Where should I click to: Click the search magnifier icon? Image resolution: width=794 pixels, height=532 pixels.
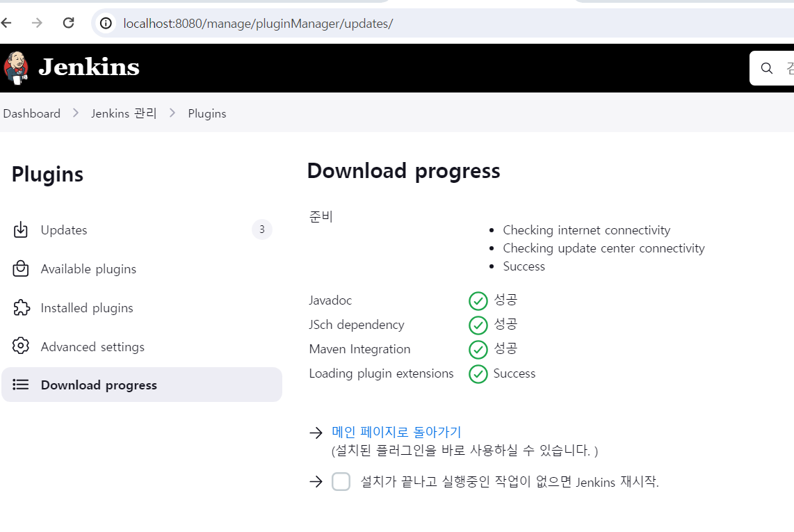click(x=767, y=68)
